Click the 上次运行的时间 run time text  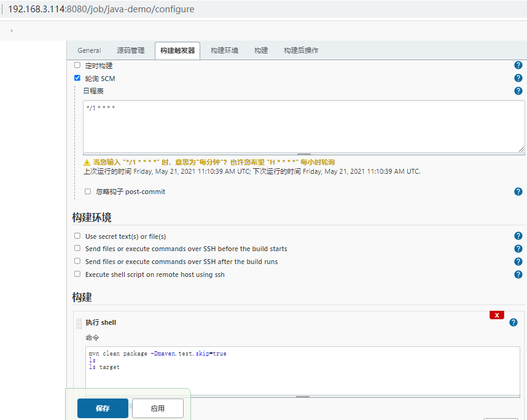[252, 171]
